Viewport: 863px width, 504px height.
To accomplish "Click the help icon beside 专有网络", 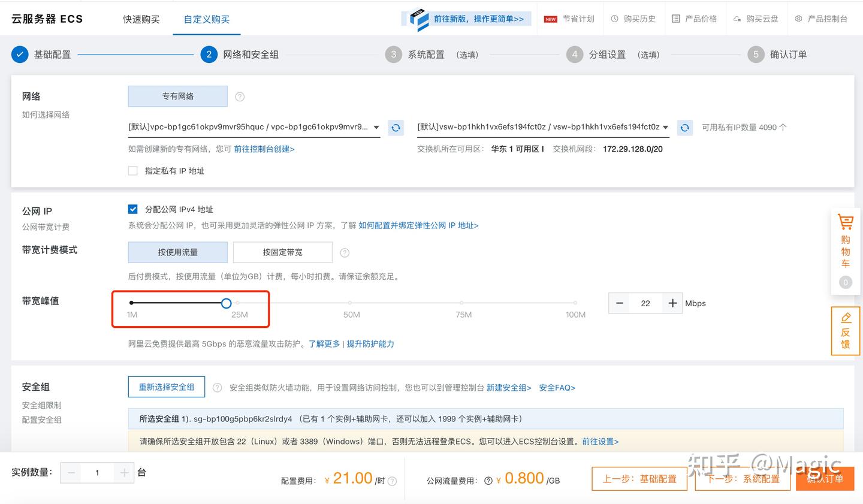I will coord(239,96).
